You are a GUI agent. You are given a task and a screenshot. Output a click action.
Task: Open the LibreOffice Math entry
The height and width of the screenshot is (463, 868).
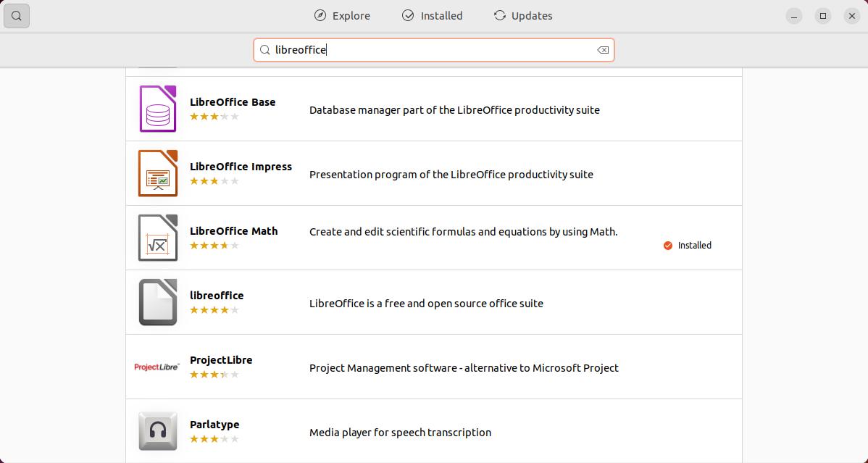point(435,238)
